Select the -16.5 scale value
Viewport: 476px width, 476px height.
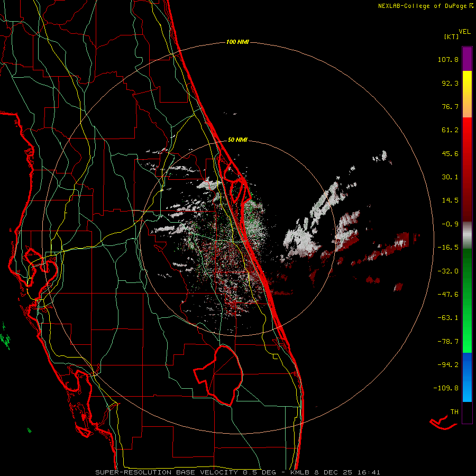[448, 248]
